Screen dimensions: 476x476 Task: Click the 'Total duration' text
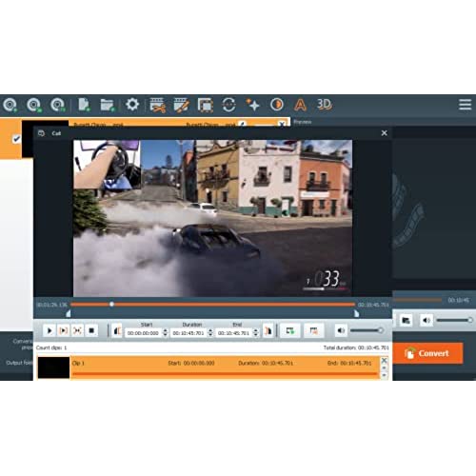click(x=356, y=347)
